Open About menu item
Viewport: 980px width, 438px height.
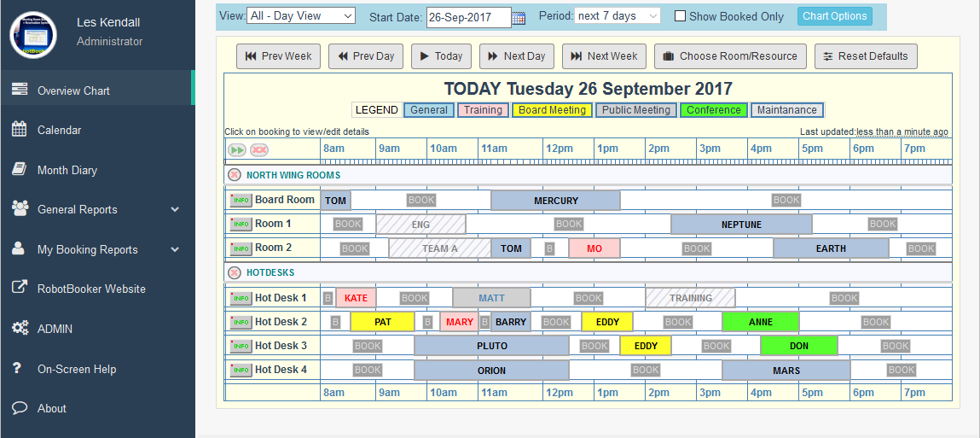[97, 409]
